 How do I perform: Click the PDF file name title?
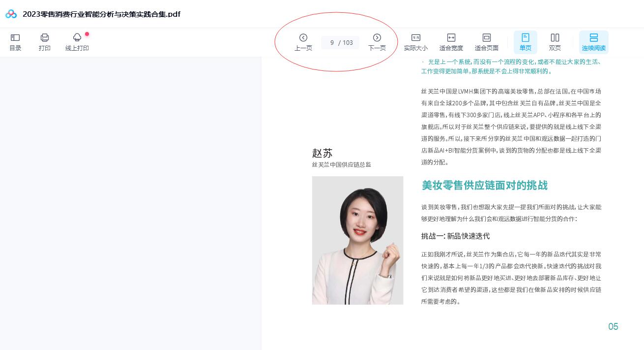coord(101,14)
